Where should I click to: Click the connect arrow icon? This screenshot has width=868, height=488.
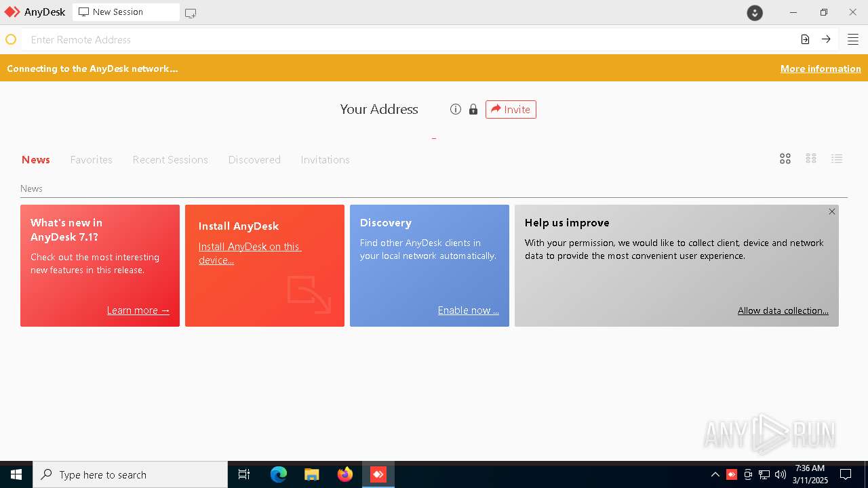point(826,39)
